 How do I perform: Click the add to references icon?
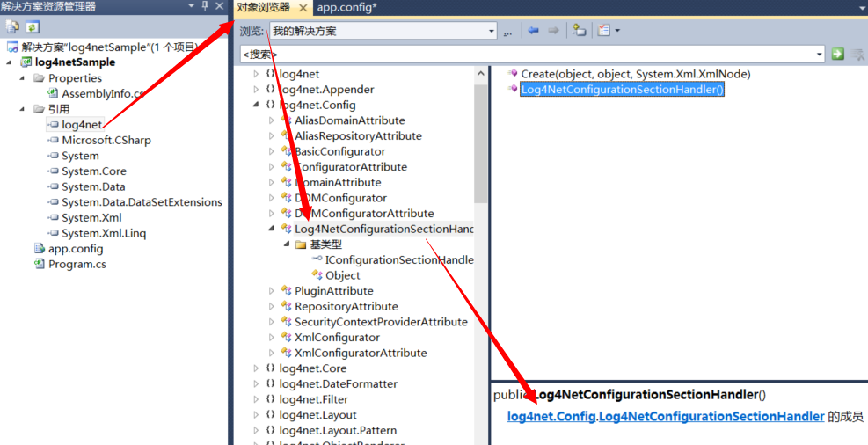pyautogui.click(x=579, y=31)
